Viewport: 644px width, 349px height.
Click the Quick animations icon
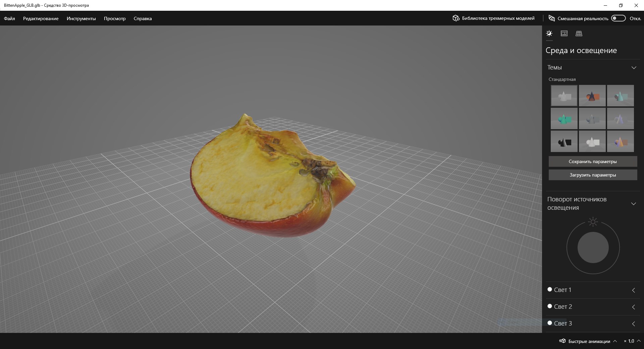562,341
